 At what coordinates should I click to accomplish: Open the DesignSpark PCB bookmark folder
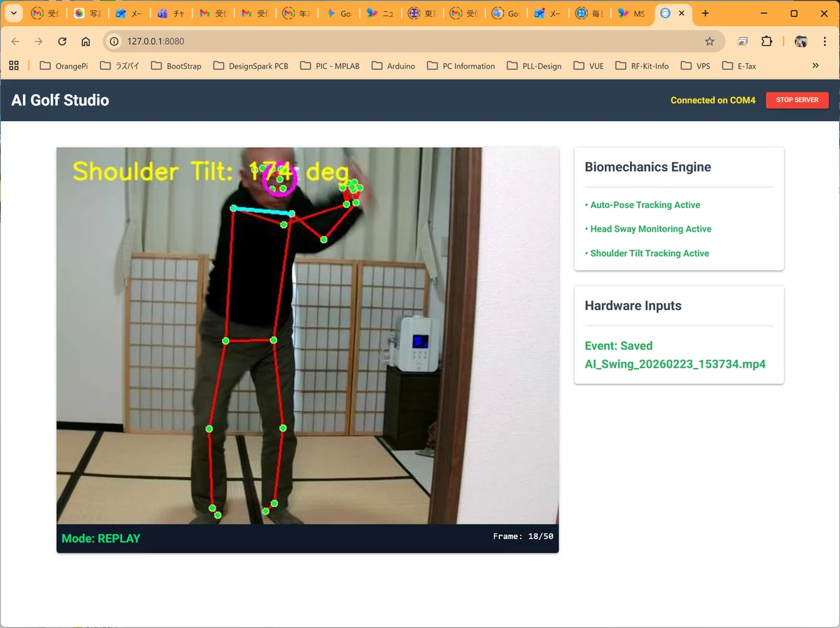pyautogui.click(x=250, y=66)
